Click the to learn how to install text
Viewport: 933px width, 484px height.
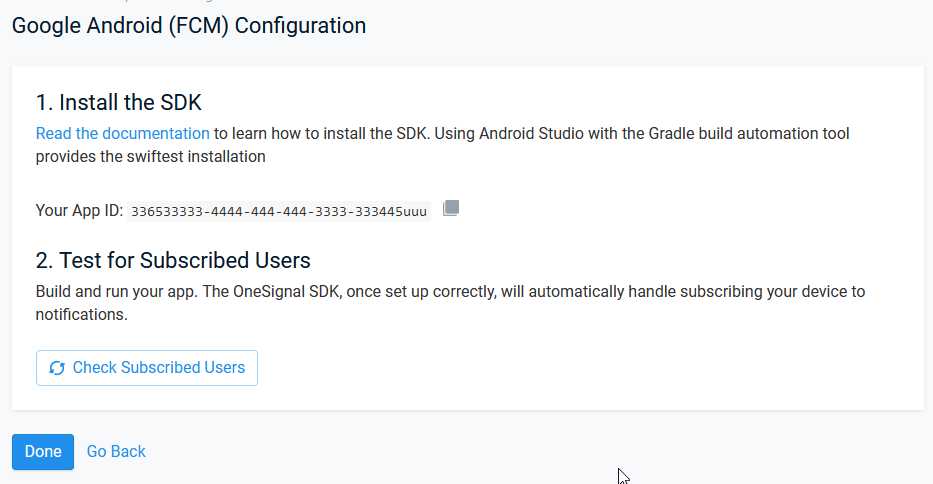[x=290, y=133]
